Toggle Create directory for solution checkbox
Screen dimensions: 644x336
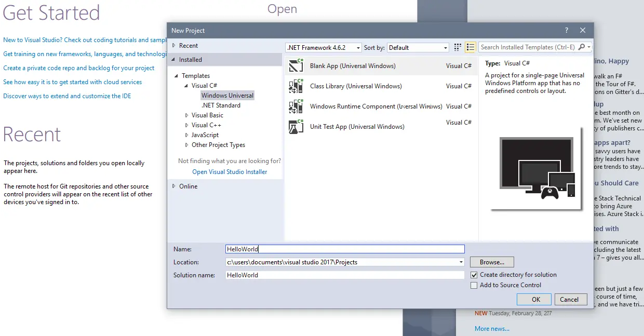pos(474,275)
